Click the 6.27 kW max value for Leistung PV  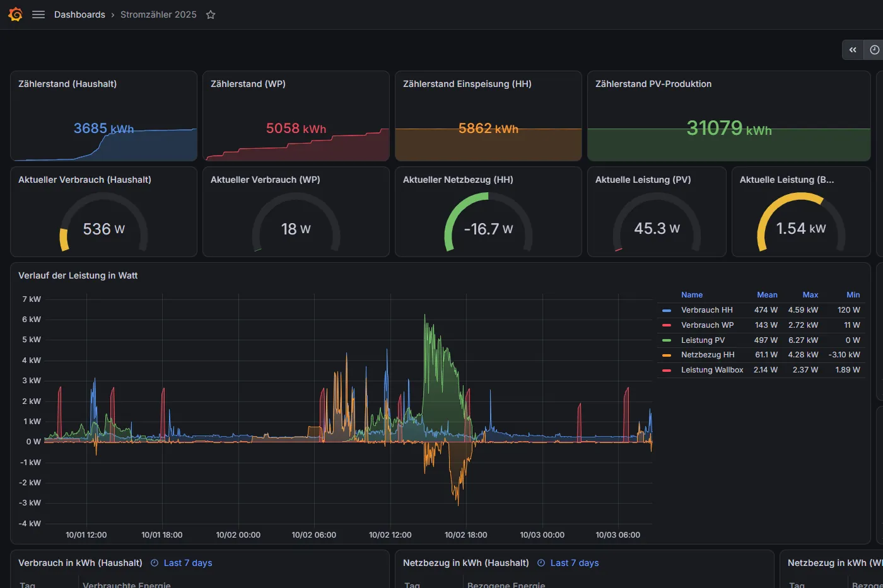tap(803, 340)
